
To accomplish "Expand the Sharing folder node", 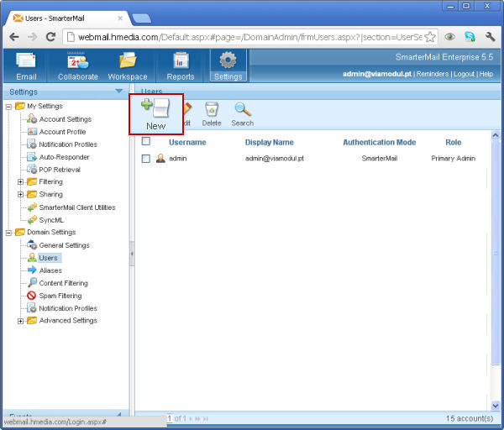I will (x=20, y=195).
